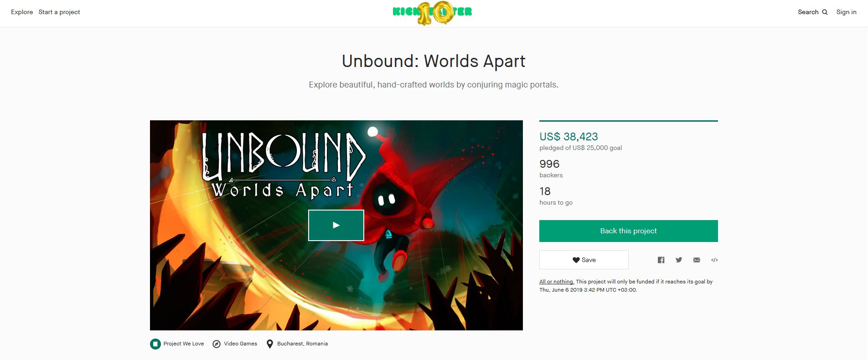Click the funding progress bar
The height and width of the screenshot is (360, 868).
(628, 121)
